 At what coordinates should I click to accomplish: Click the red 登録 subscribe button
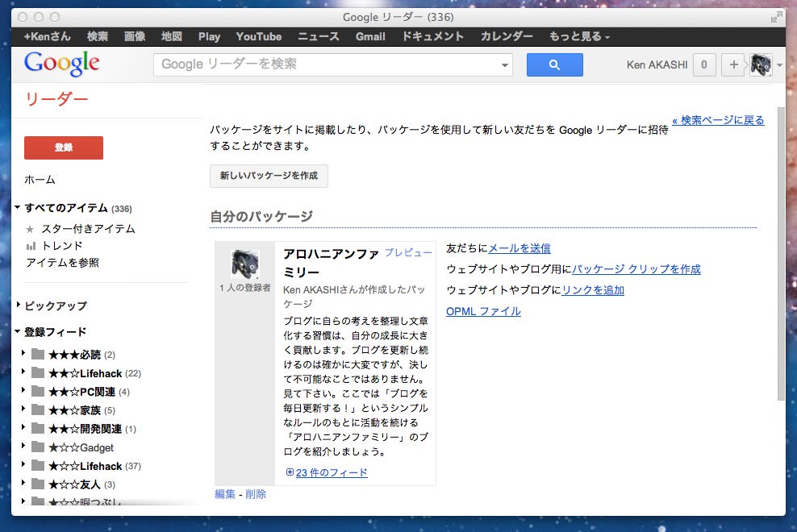[64, 148]
